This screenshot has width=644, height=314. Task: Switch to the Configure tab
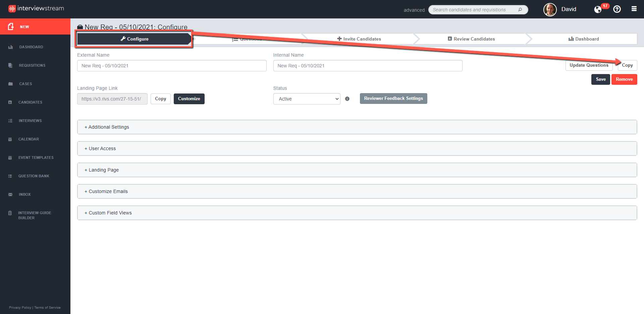134,39
